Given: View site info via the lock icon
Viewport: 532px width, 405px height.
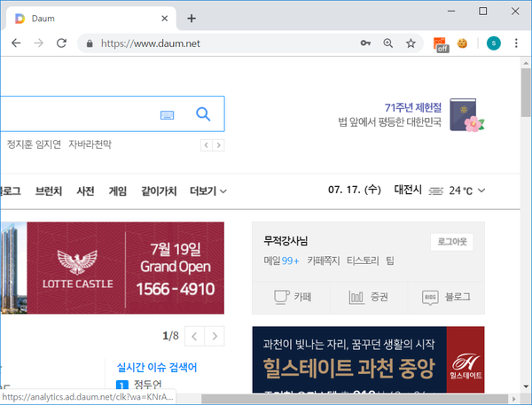Looking at the screenshot, I should coord(90,43).
